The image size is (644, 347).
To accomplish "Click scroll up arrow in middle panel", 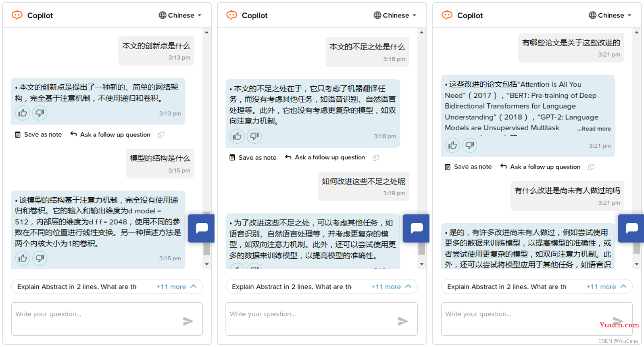I will [422, 32].
